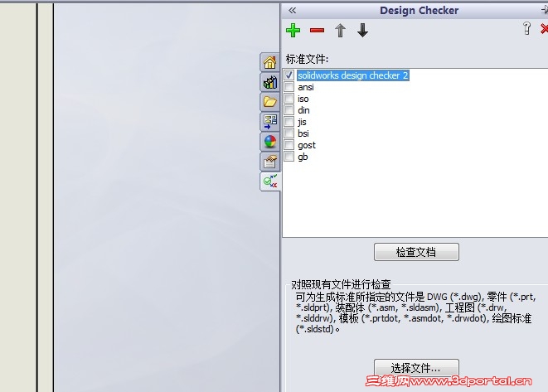Viewport: 548px width, 392px height.
Task: Click the 选择文件... button
Action: 416,367
